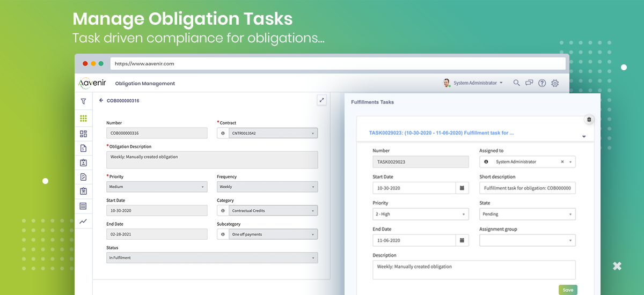Click the task End Date 11-06-2020 field
644x295 pixels.
[x=414, y=240]
